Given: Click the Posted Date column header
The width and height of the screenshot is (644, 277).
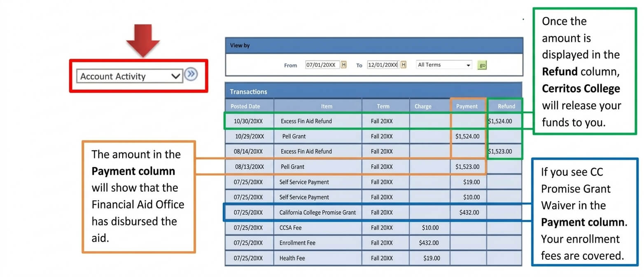Looking at the screenshot, I should click(245, 106).
